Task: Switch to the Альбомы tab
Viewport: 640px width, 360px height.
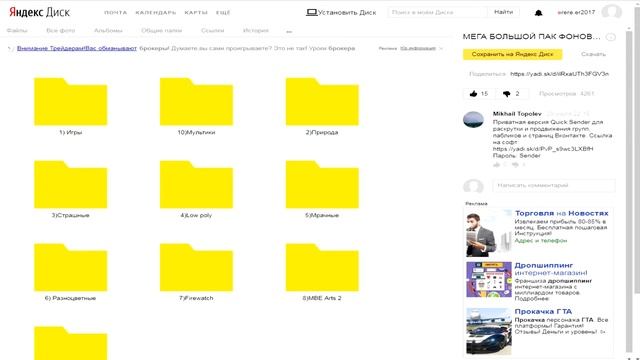Action: pyautogui.click(x=108, y=31)
